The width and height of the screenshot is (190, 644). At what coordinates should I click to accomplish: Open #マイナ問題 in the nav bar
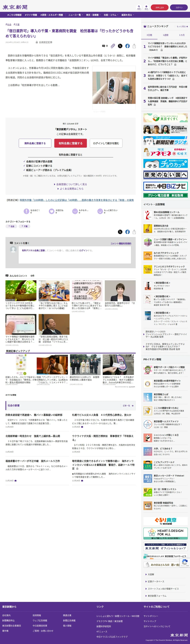pyautogui.click(x=31, y=15)
